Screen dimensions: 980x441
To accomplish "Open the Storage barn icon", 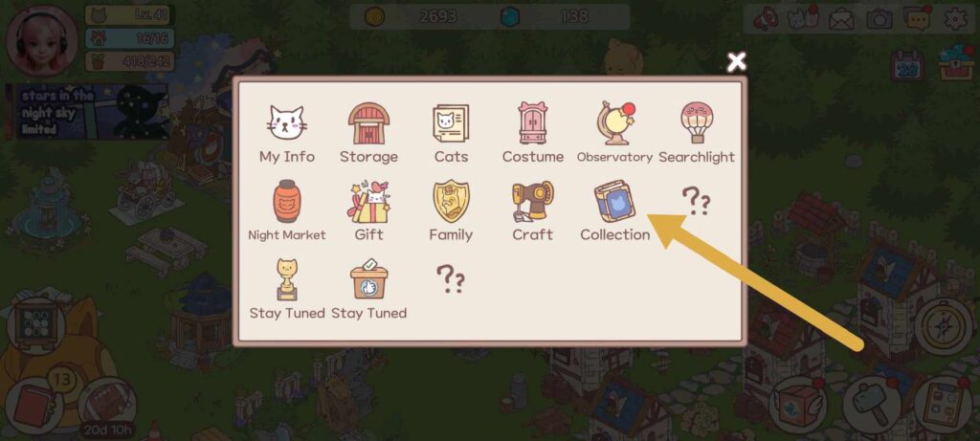I will coord(368,123).
